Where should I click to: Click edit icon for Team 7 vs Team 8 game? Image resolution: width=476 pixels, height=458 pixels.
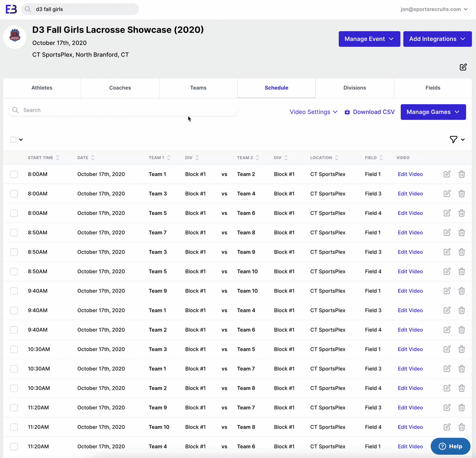point(447,233)
